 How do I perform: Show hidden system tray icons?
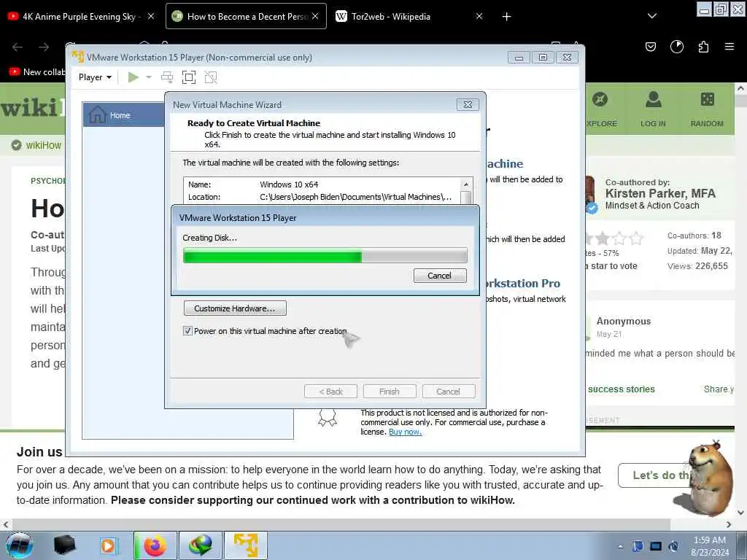coord(620,546)
